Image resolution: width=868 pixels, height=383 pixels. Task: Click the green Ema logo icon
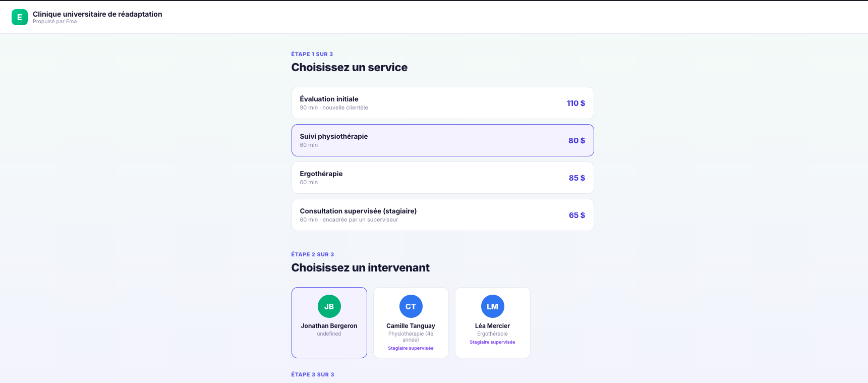[x=20, y=17]
